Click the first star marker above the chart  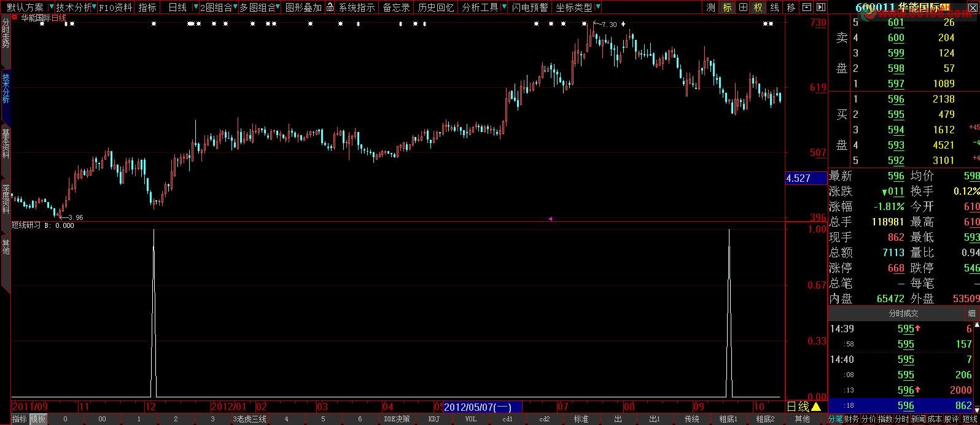[42, 23]
